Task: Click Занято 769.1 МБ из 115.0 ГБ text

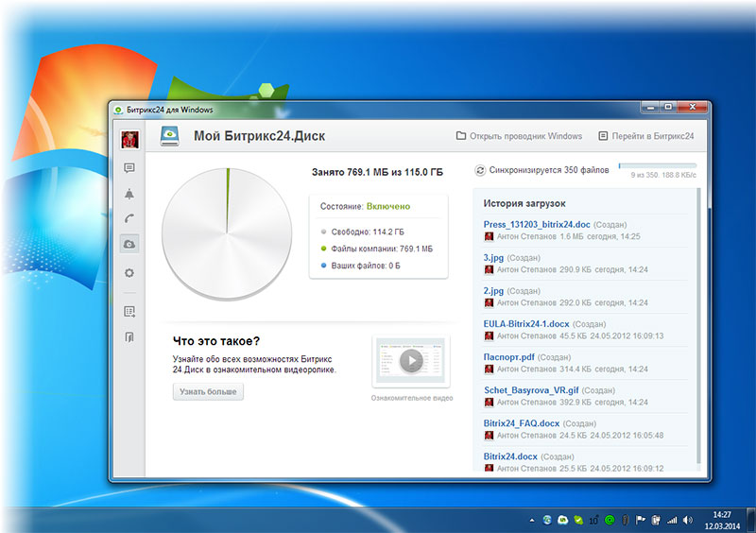Action: tap(377, 172)
